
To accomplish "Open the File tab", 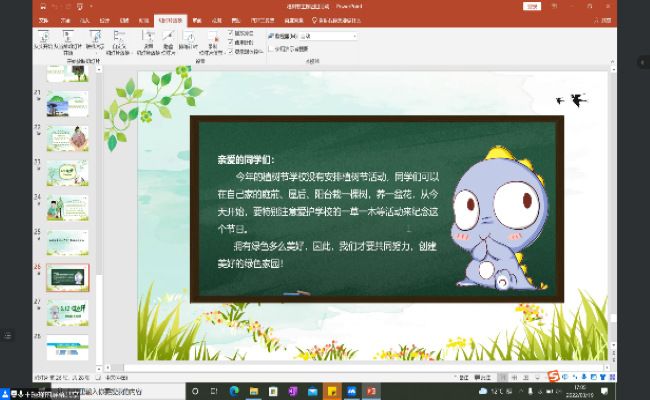I will pos(42,19).
